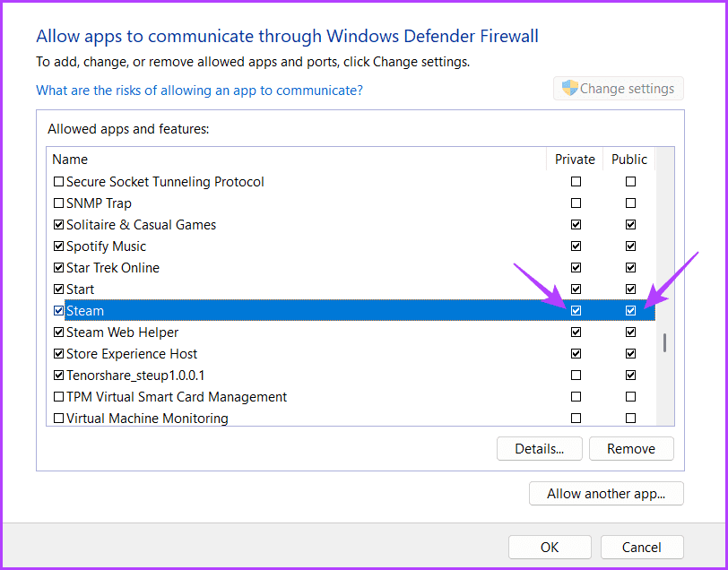Image resolution: width=728 pixels, height=570 pixels.
Task: Uncheck Star Trek Online name checkbox
Action: point(58,268)
